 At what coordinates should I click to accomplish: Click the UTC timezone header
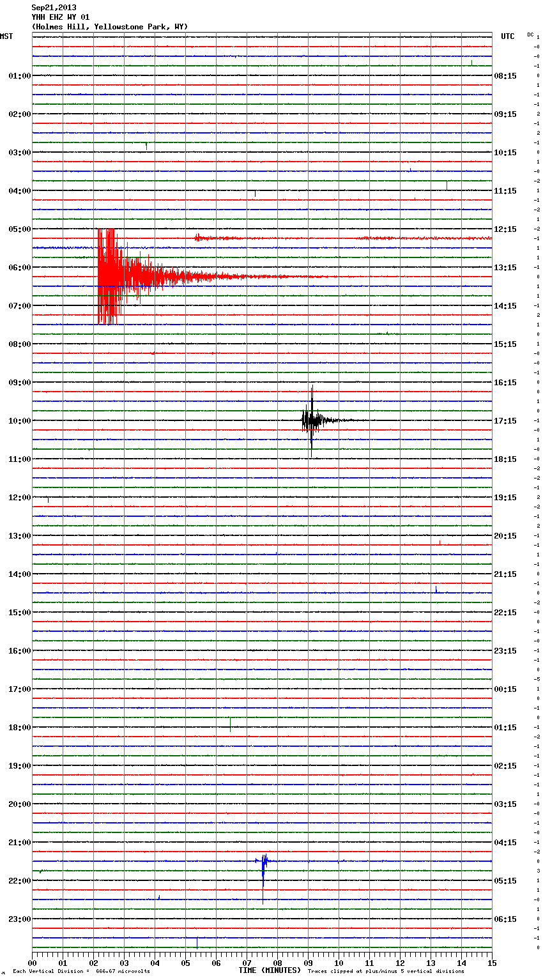click(507, 36)
